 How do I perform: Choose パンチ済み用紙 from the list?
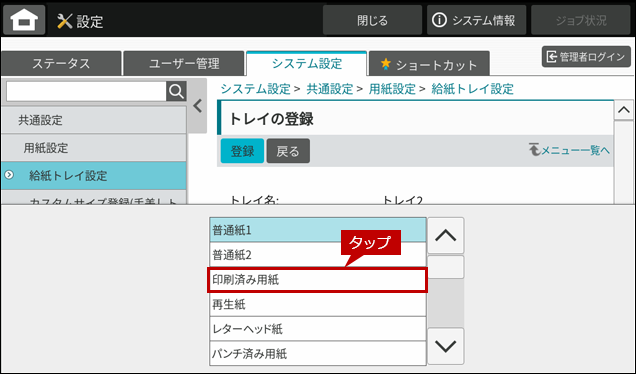(318, 353)
